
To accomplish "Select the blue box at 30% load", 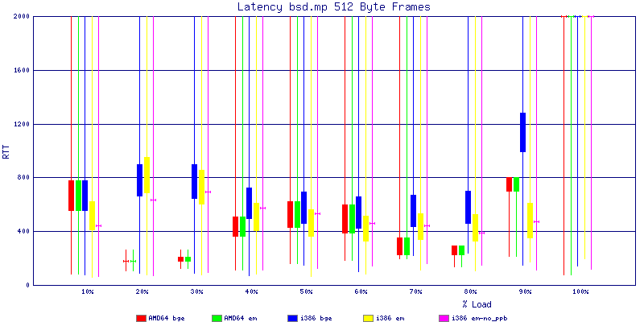I will tap(194, 182).
